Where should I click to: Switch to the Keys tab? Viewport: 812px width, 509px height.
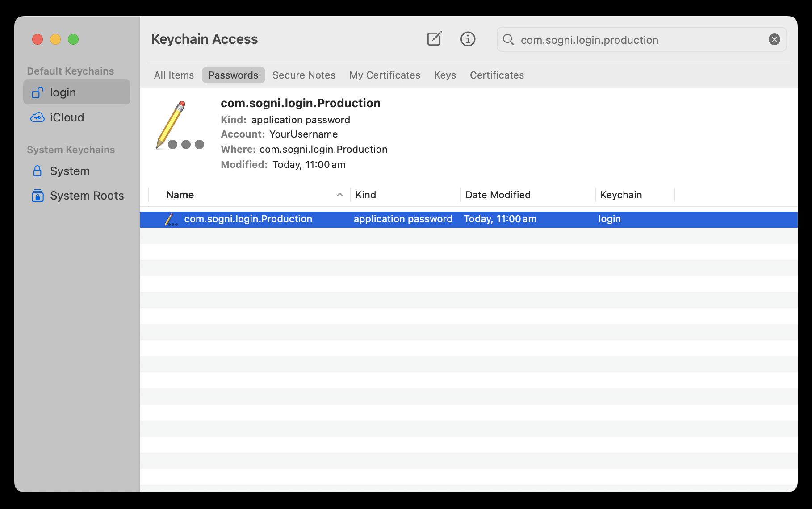click(445, 75)
